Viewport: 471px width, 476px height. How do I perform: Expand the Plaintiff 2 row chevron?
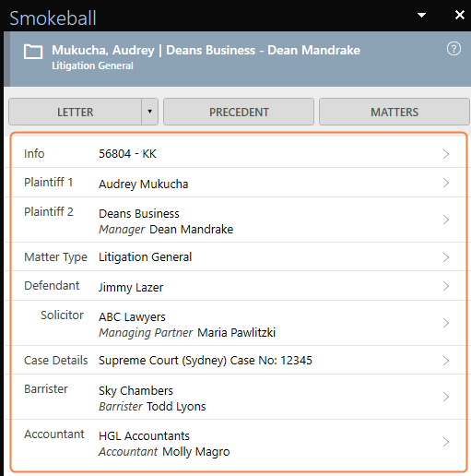(x=446, y=220)
